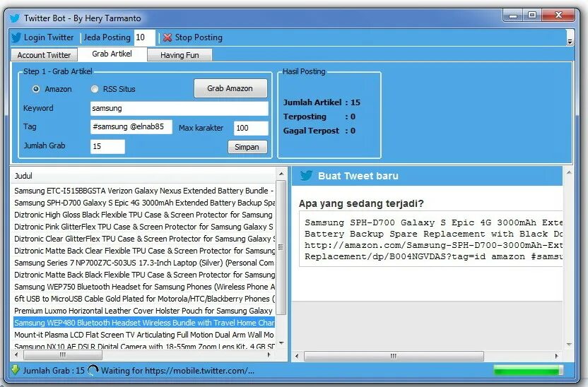588x387 pixels.
Task: Click the Waiting for mobile.twitter.com status text
Action: point(178,371)
